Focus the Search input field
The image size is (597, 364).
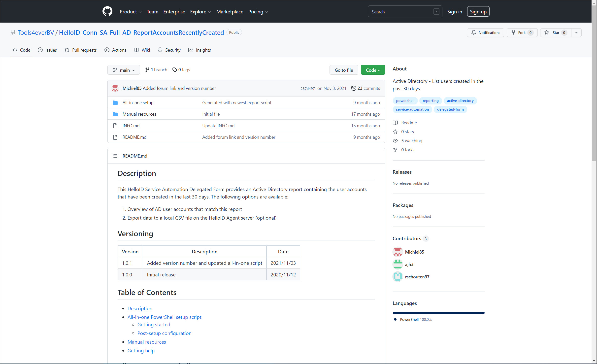(x=405, y=12)
